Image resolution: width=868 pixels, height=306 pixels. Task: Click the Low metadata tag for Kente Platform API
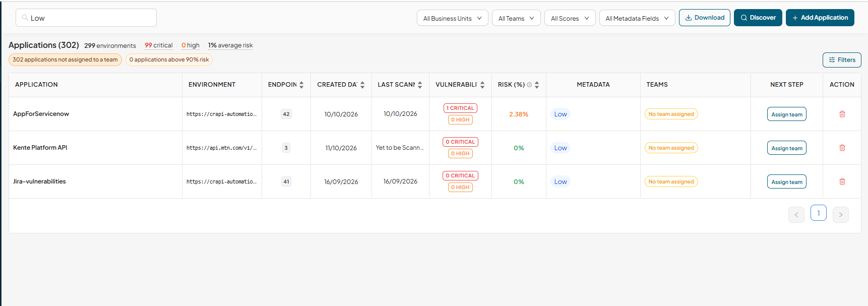tap(561, 148)
